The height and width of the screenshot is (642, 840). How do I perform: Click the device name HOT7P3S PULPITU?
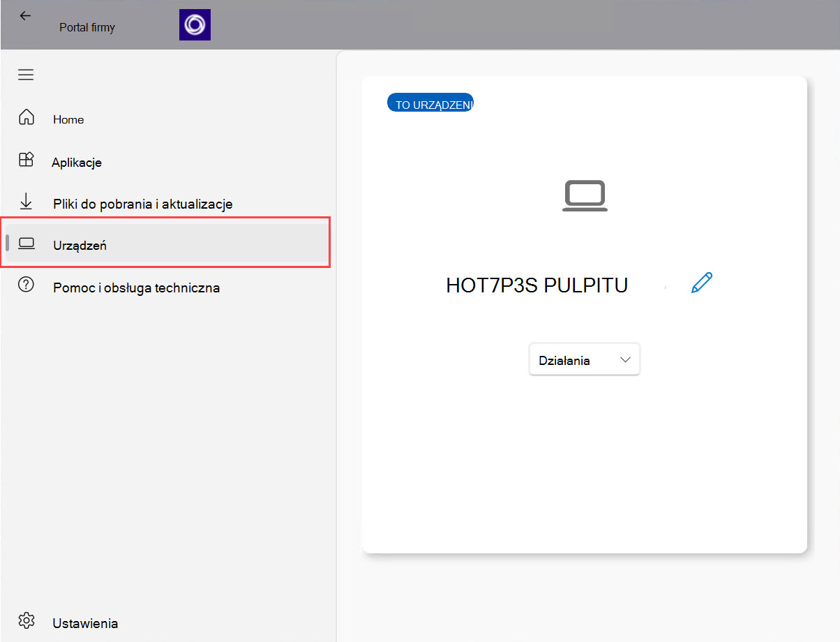tap(537, 284)
